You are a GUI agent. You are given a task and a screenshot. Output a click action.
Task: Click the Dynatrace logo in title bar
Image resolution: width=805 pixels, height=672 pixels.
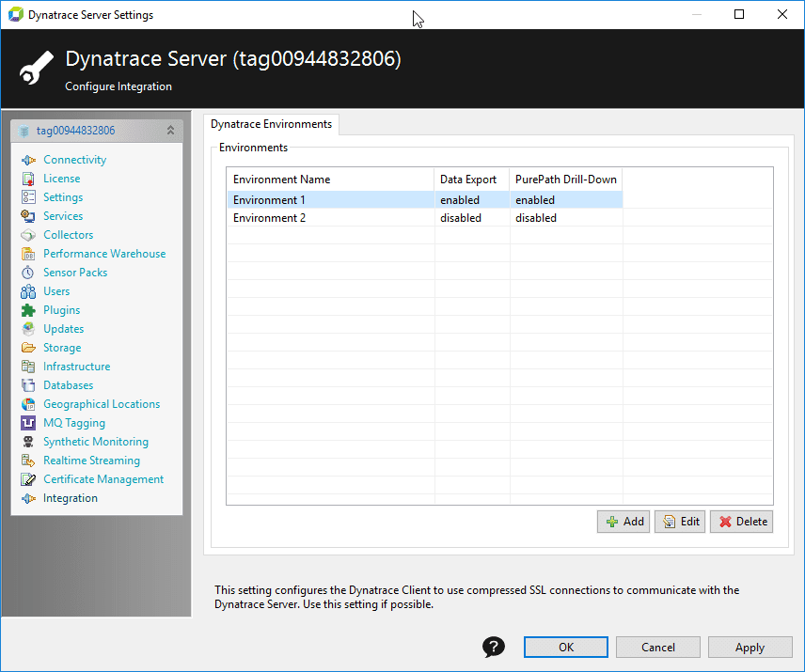[x=16, y=14]
